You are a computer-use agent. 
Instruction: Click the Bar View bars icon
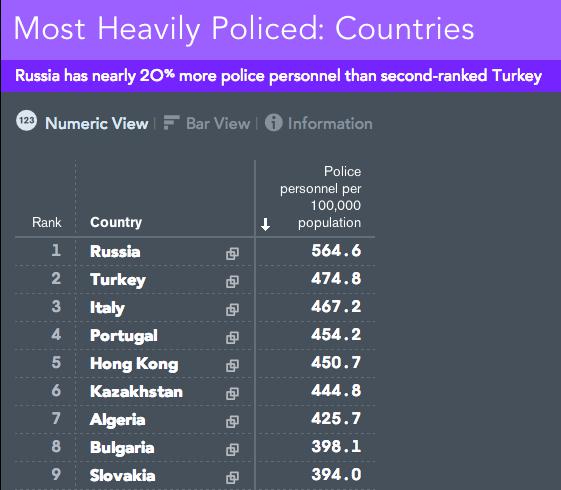(x=171, y=123)
